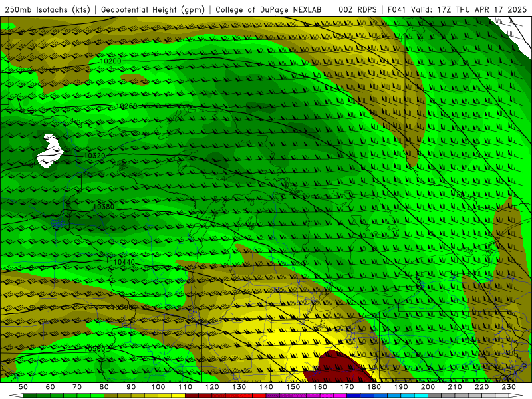Select the dark olive swatch starting at 80
Viewport: 532px width, 399px height.
(x=110, y=396)
